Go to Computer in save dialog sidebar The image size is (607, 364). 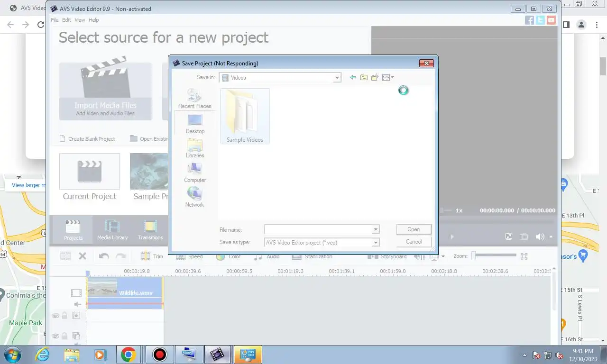pos(195,173)
